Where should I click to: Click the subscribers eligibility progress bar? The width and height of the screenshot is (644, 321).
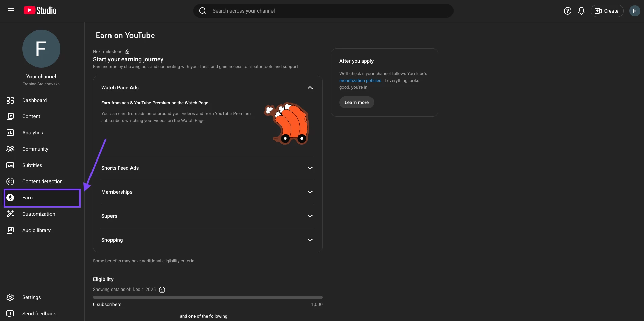point(208,297)
